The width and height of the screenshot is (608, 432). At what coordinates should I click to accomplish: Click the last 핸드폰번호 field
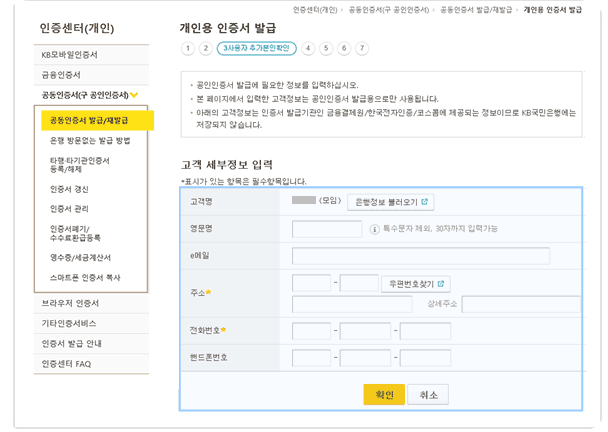point(425,358)
